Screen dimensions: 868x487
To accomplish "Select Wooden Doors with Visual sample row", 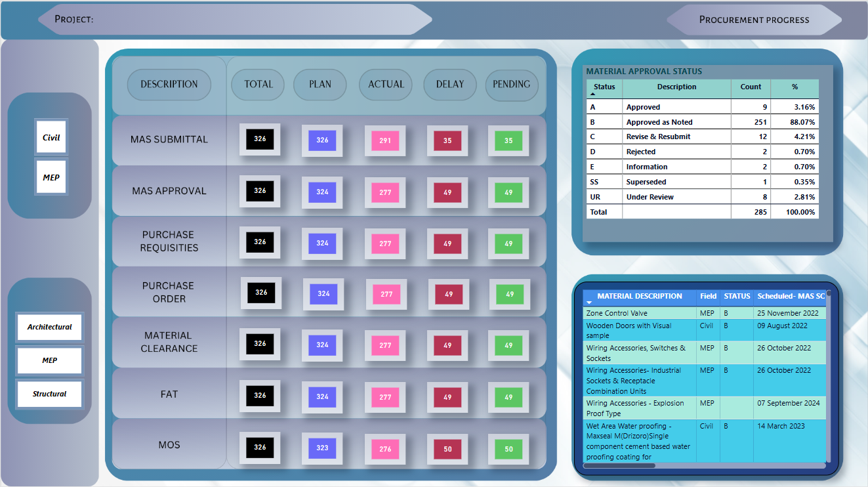I will [705, 331].
